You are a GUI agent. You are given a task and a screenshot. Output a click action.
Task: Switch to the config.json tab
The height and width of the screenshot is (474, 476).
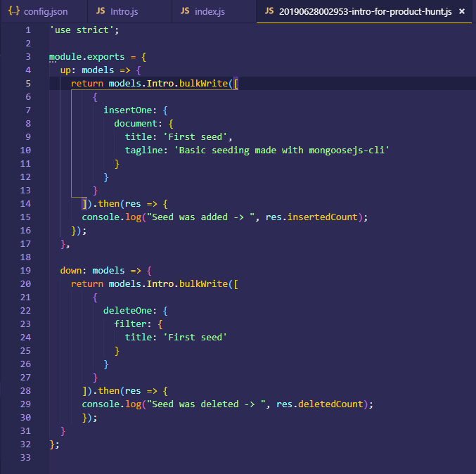click(44, 11)
